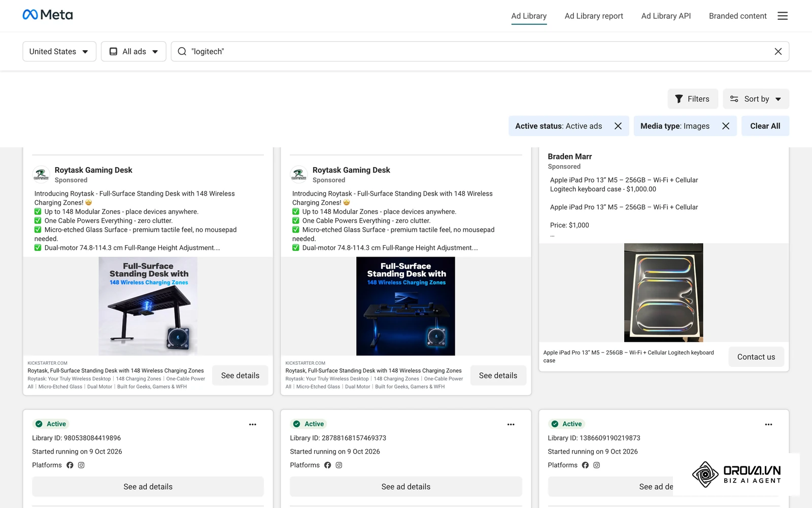Click Facebook platform icon for ad 1386609190219873
This screenshot has width=812, height=508.
(x=585, y=465)
